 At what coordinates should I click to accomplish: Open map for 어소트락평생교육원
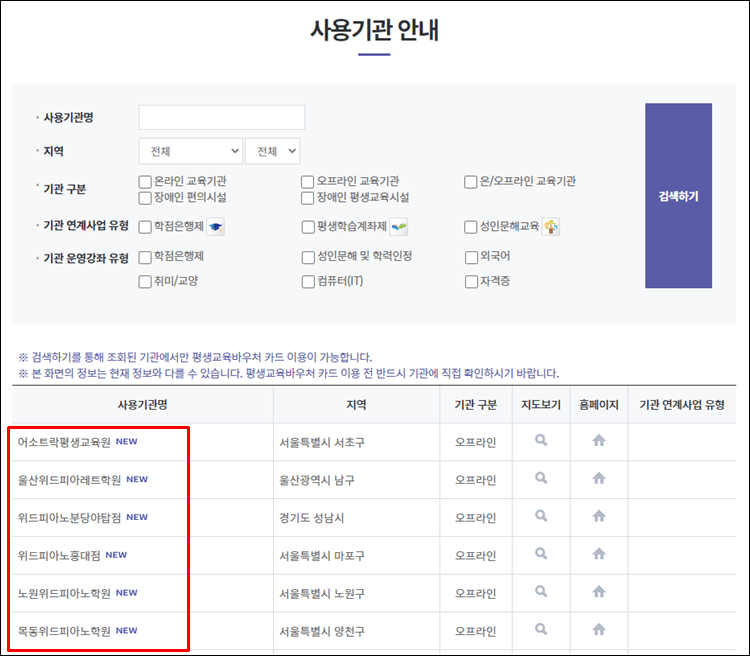tap(541, 440)
